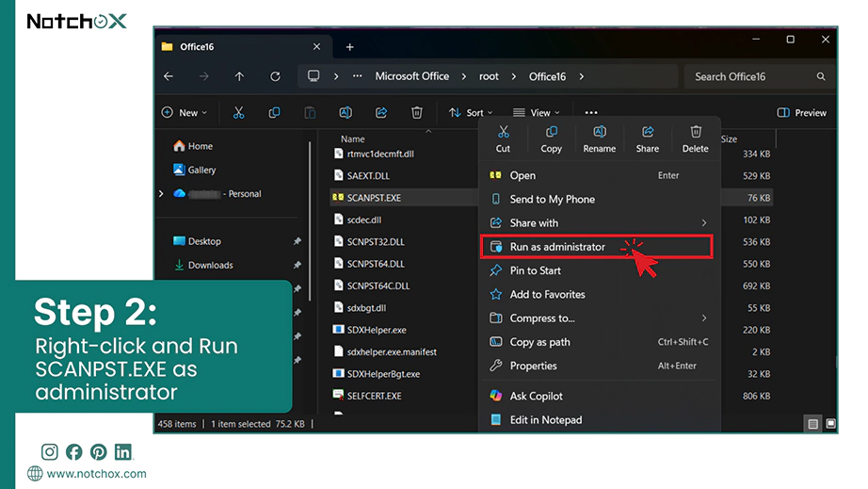Click the Share icon in the toolbar
Viewport: 868px width, 489px height.
pyautogui.click(x=381, y=112)
